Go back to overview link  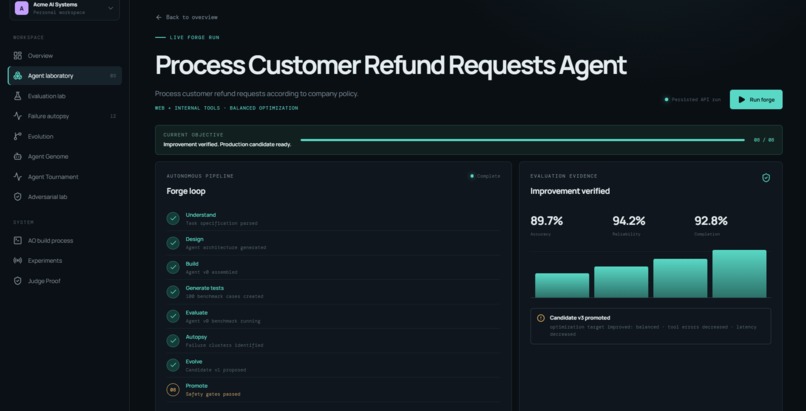(187, 17)
